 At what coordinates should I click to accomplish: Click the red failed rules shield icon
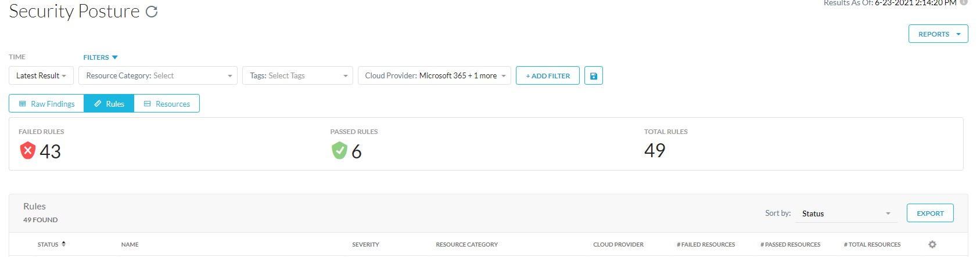27,151
